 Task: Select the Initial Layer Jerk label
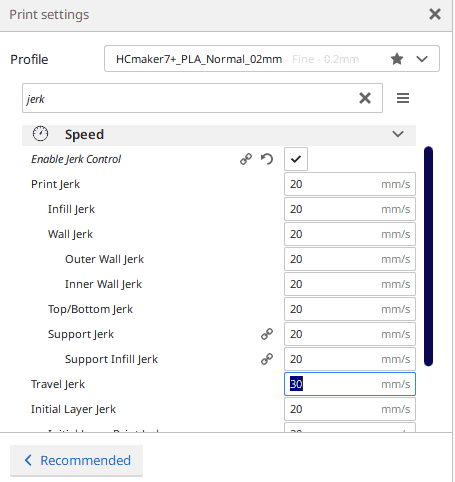[73, 409]
